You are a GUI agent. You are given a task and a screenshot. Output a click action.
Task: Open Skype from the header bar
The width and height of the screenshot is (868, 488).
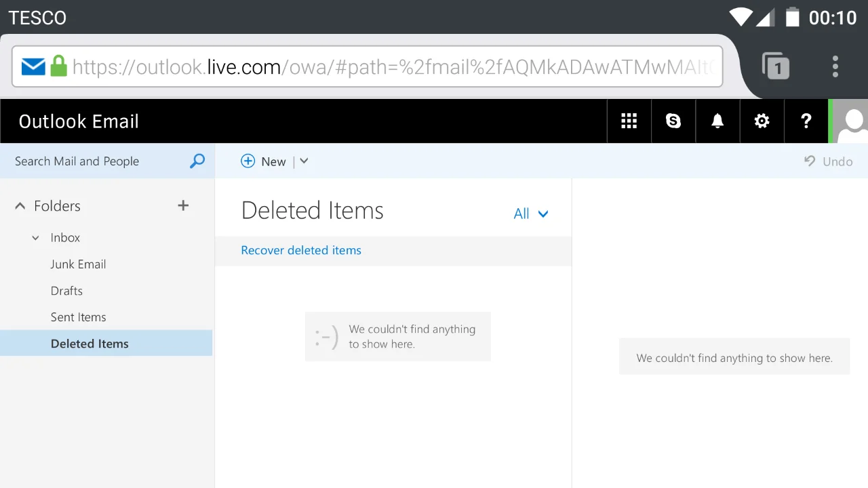point(673,121)
